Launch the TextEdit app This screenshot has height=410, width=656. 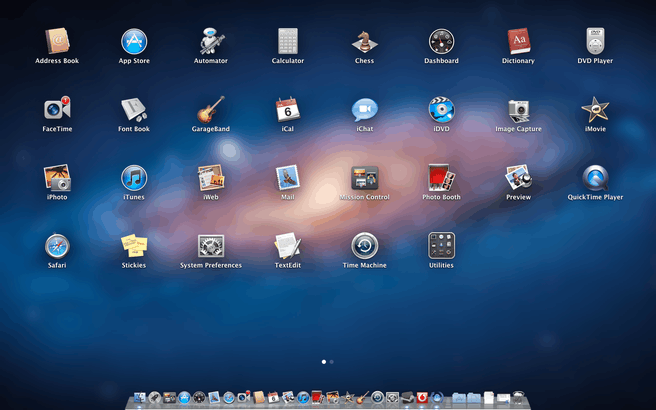pyautogui.click(x=288, y=246)
